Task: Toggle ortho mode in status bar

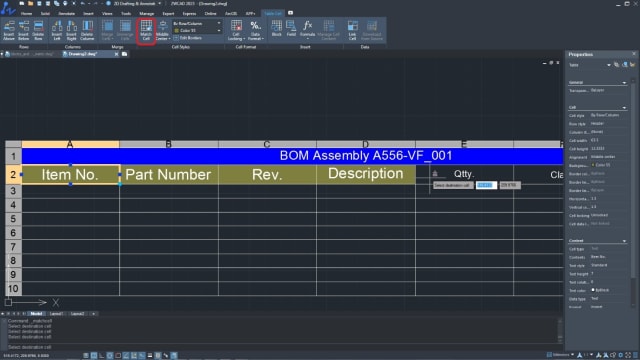Action: click(x=102, y=356)
